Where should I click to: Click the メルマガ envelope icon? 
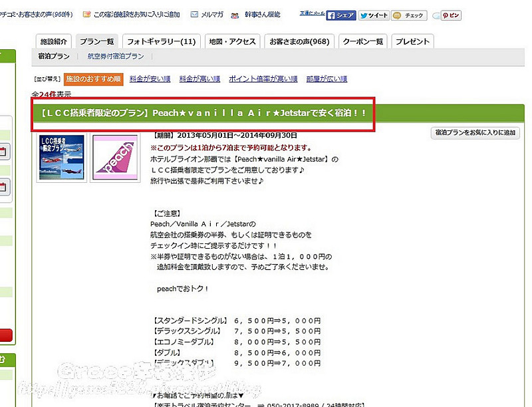click(194, 15)
